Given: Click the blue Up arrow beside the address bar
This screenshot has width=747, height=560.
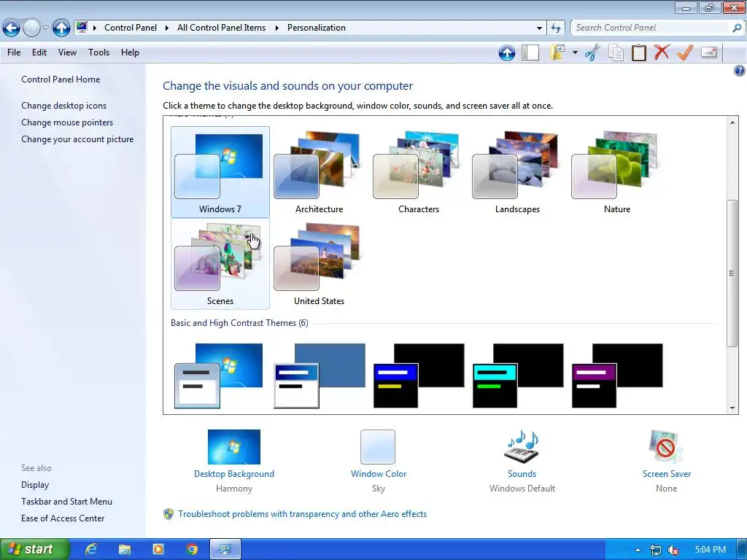Looking at the screenshot, I should pos(61,28).
